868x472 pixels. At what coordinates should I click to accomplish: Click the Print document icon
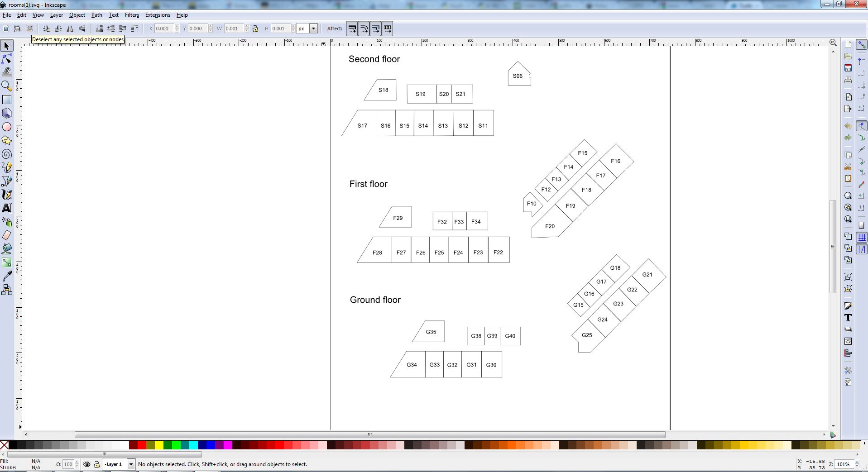tap(848, 80)
